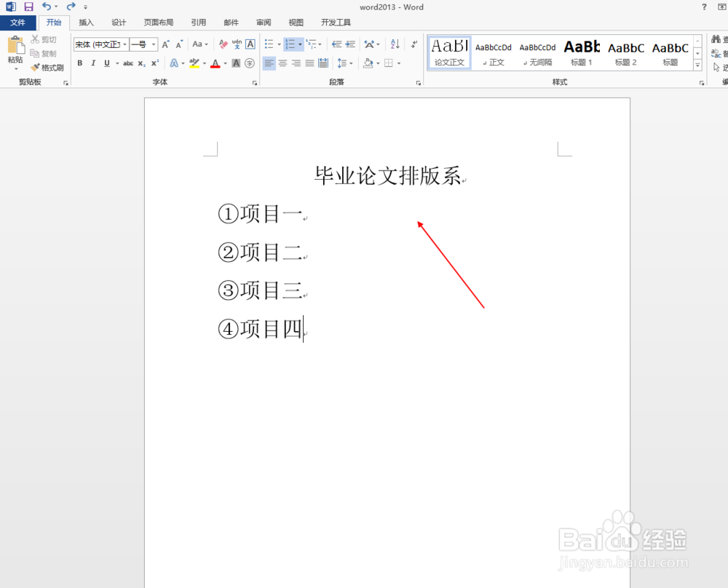The image size is (728, 588).
Task: Click the Clear All Formatting icon
Action: (x=221, y=43)
